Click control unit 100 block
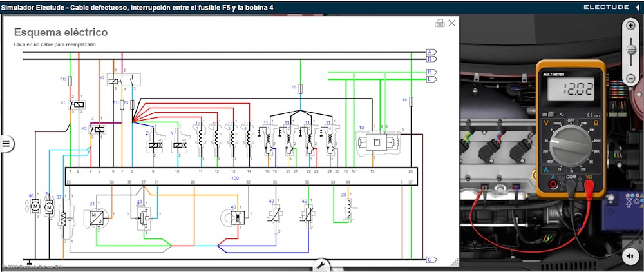The width and height of the screenshot is (644, 272). pos(241,176)
